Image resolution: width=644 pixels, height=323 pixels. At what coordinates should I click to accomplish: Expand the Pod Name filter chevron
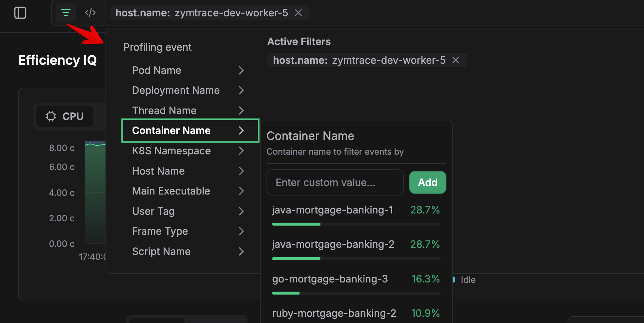tap(241, 70)
